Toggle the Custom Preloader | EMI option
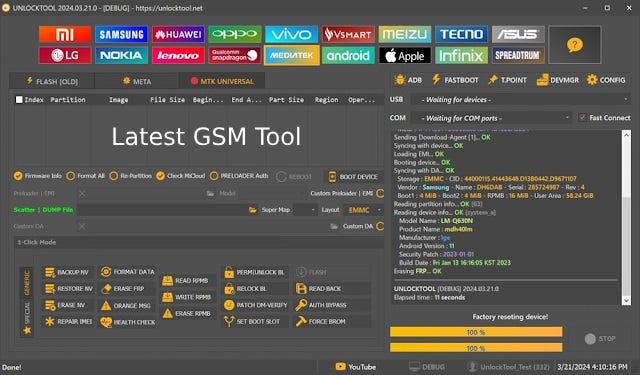 380,193
